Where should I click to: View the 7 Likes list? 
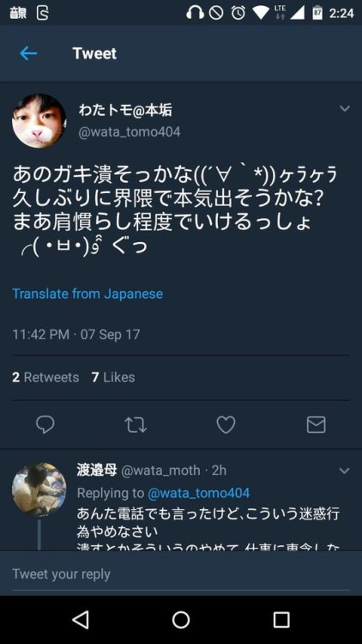coord(113,377)
